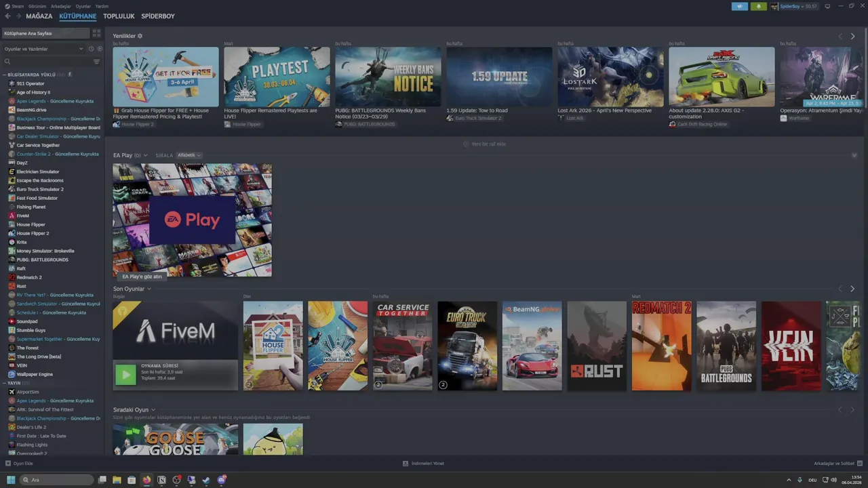The image size is (868, 488).
Task: Select Dealer's Life 2 in YAYIN list
Action: pos(31,427)
